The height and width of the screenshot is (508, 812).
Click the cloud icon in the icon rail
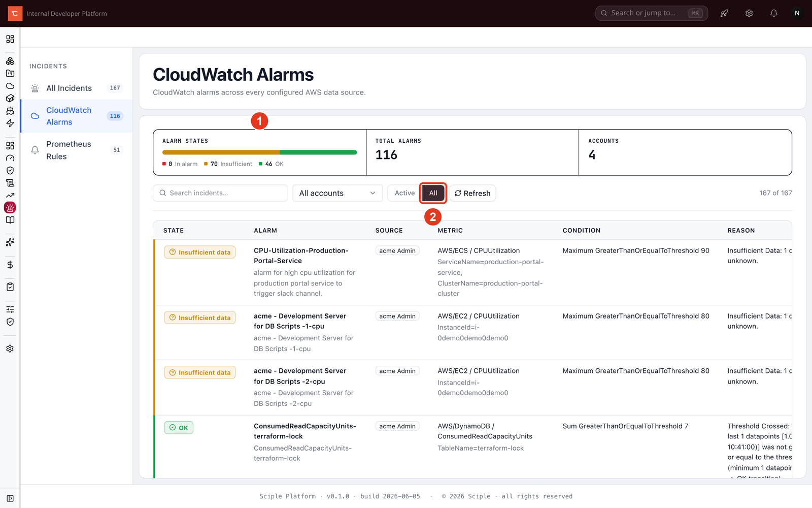(x=10, y=86)
